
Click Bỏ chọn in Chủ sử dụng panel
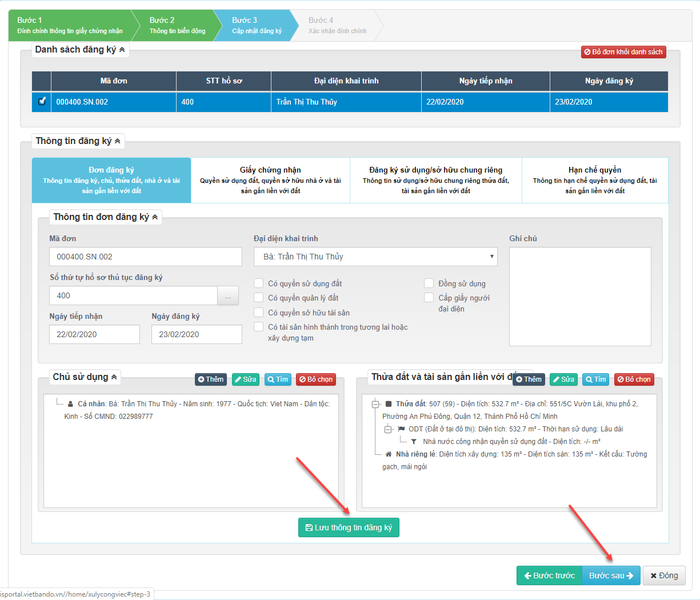point(315,379)
